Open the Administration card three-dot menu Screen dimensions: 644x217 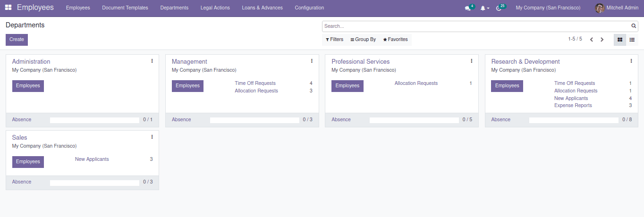pos(152,61)
